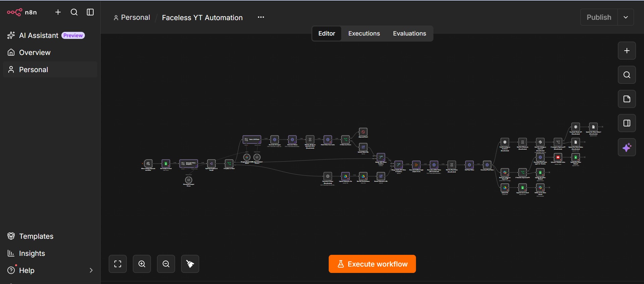Open Personal project in sidebar
The width and height of the screenshot is (644, 284).
click(50, 70)
